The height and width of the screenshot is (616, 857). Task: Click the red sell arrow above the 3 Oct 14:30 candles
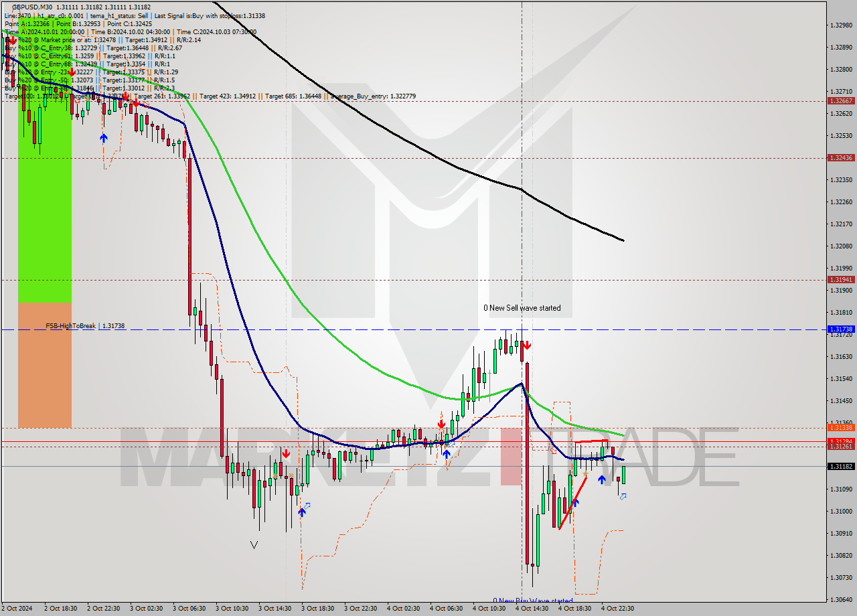(x=286, y=454)
